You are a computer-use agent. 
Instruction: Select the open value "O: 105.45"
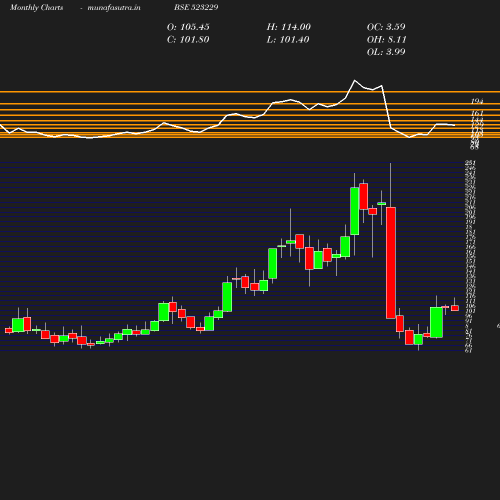188,27
